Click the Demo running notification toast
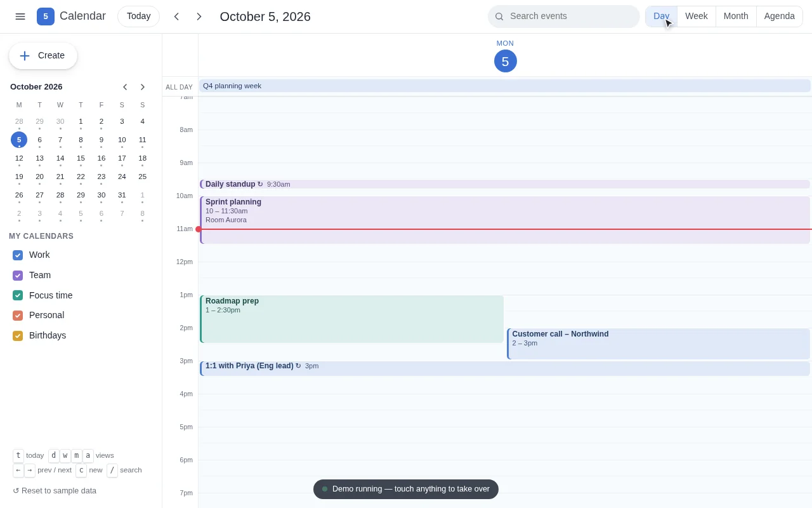Image resolution: width=812 pixels, height=508 pixels. (x=406, y=489)
